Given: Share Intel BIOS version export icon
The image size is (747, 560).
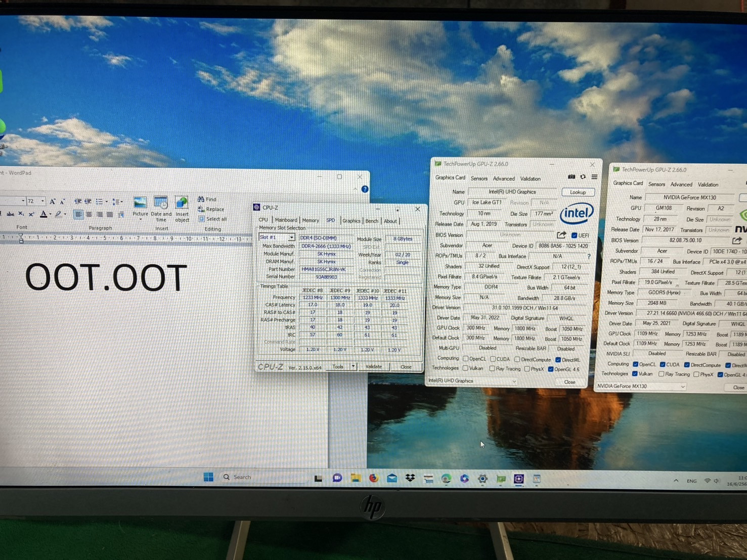Looking at the screenshot, I should (561, 235).
